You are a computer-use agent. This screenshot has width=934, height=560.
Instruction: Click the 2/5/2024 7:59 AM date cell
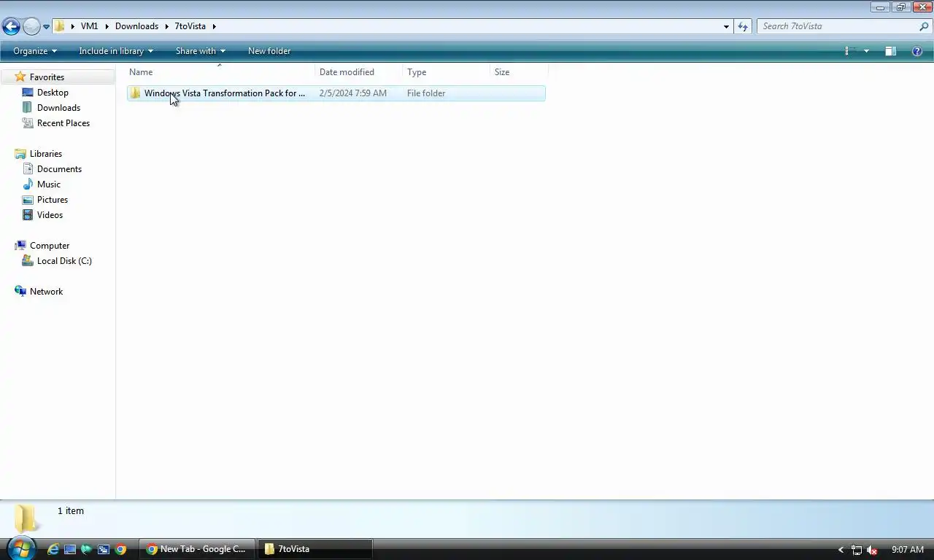point(353,93)
